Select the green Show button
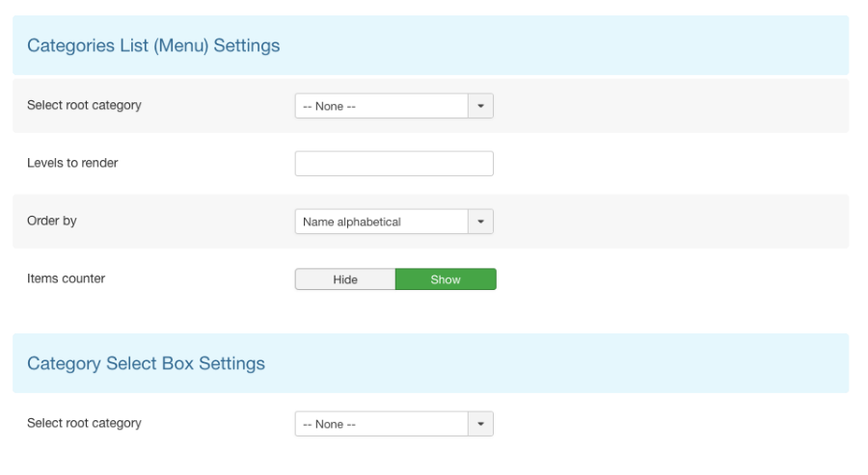868x475 pixels. click(x=446, y=279)
